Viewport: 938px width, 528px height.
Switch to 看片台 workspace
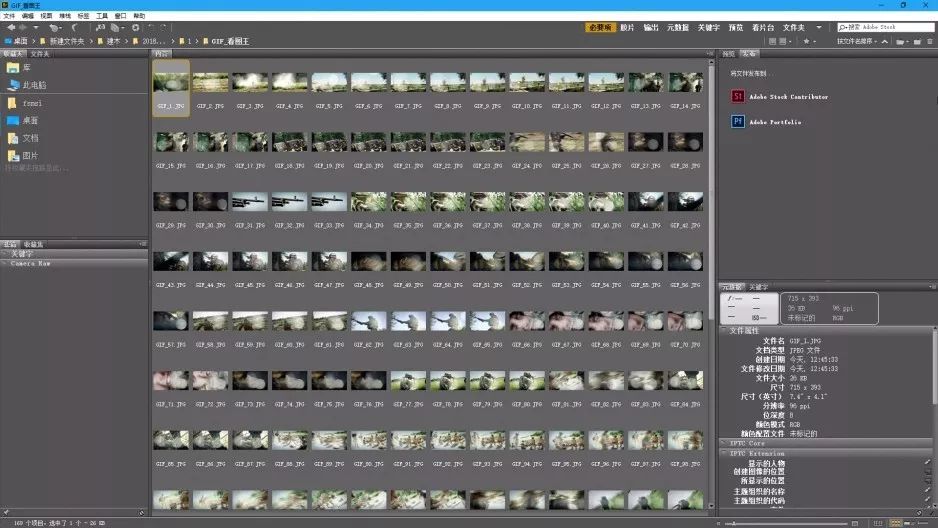click(763, 28)
